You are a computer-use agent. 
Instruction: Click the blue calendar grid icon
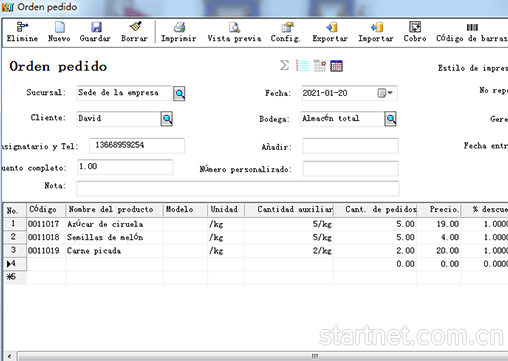coord(336,66)
